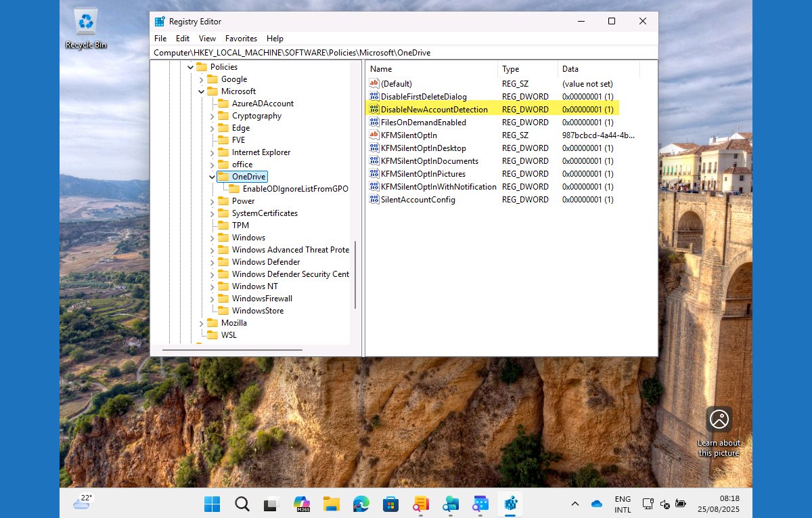Click the battery tray icon
This screenshot has height=518, width=812.
coord(681,504)
